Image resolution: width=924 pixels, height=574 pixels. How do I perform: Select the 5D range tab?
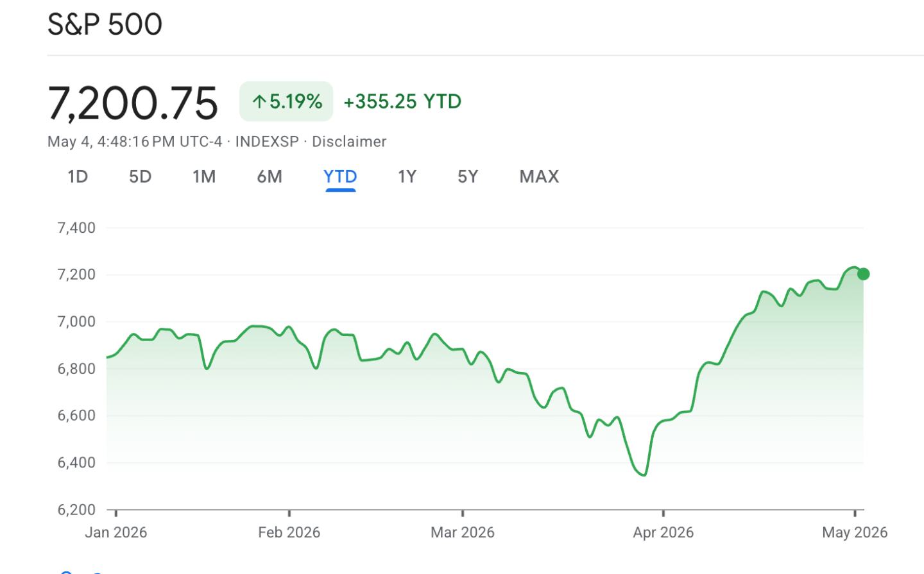click(x=140, y=176)
